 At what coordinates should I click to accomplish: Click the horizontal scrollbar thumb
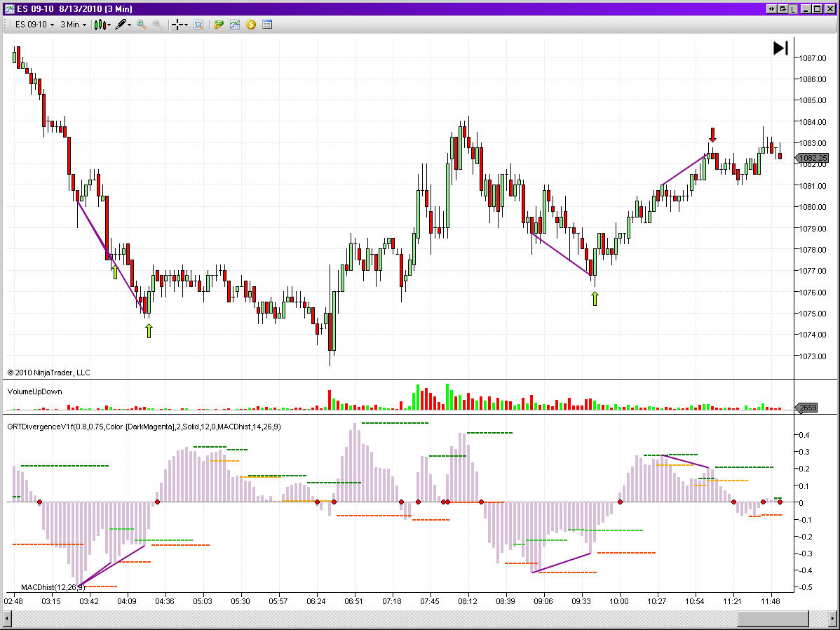coord(773,619)
